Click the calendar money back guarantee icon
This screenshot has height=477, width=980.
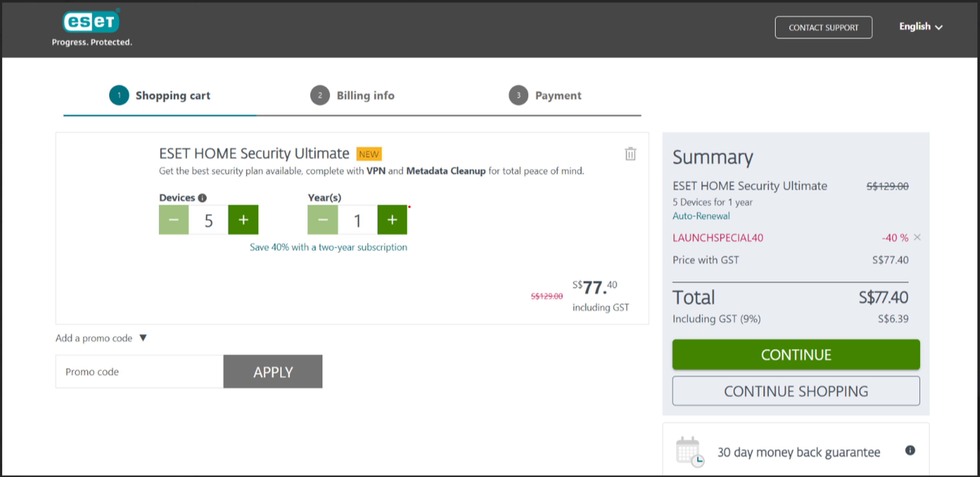(690, 452)
